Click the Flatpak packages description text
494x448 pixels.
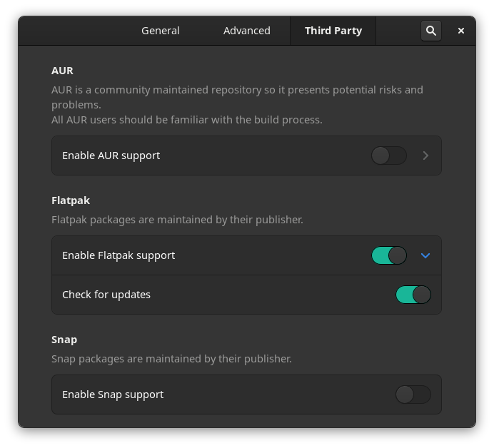(177, 220)
